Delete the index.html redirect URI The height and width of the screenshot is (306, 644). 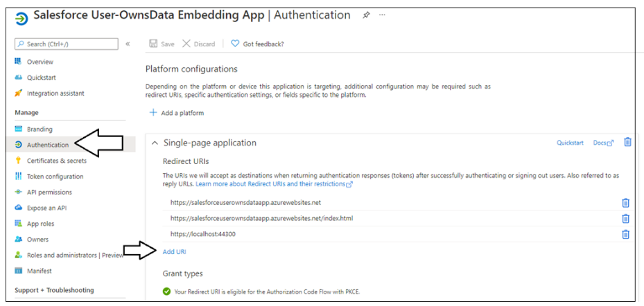625,218
